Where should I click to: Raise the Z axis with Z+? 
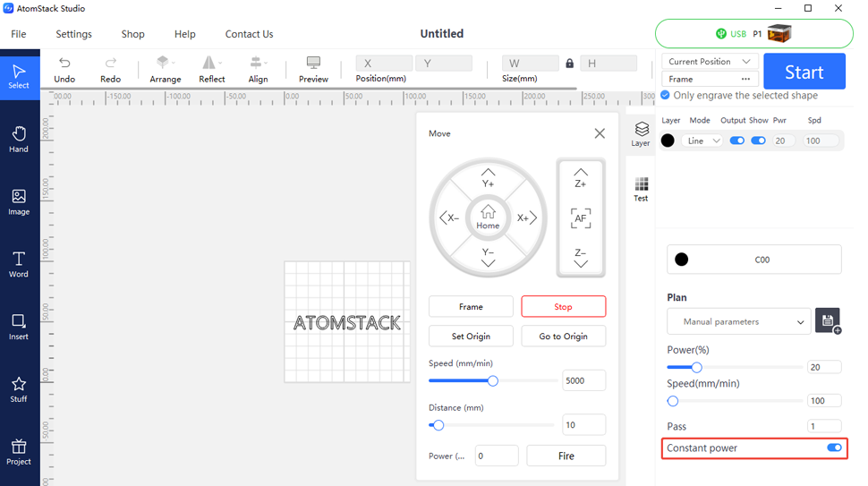tap(580, 178)
